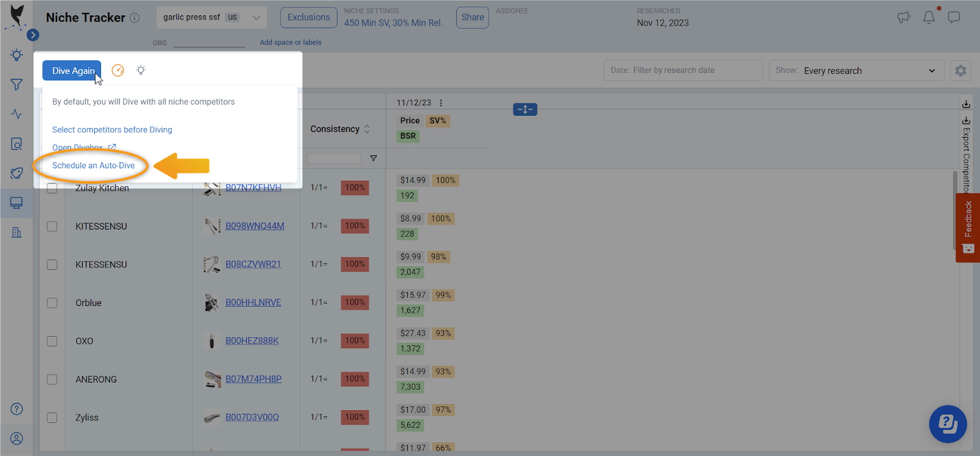Toggle the BSR legend chip
The width and height of the screenshot is (980, 456).
point(408,136)
